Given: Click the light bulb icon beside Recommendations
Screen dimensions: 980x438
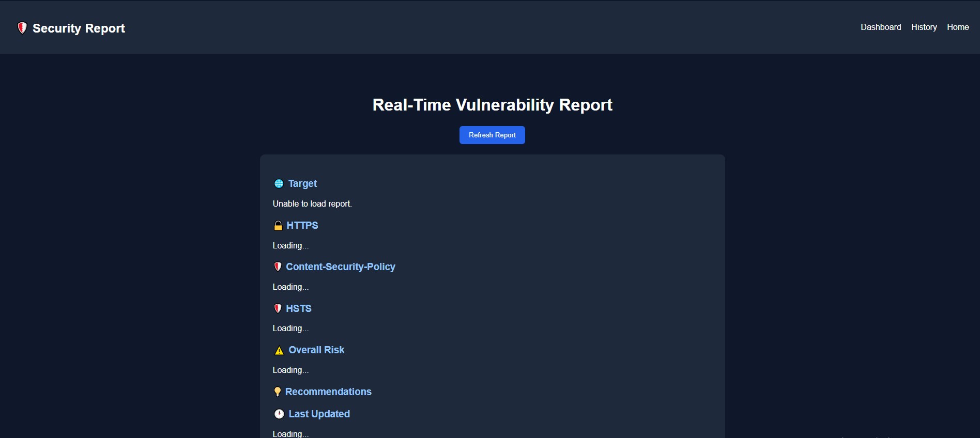Looking at the screenshot, I should pos(278,392).
